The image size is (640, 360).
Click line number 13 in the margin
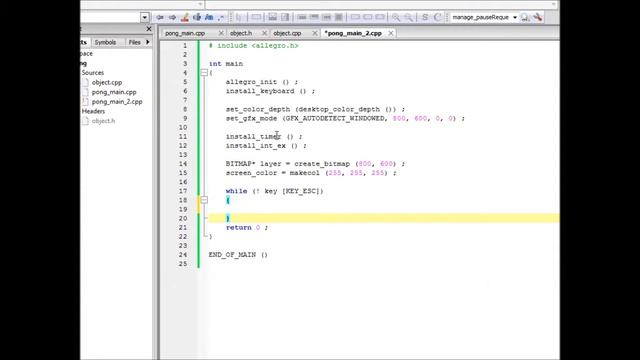tap(183, 155)
